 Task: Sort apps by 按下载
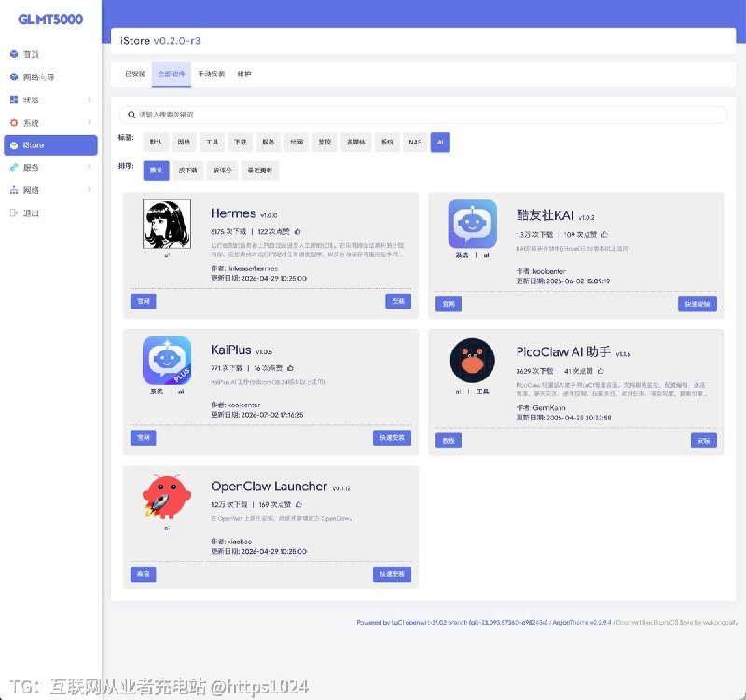[x=188, y=171]
